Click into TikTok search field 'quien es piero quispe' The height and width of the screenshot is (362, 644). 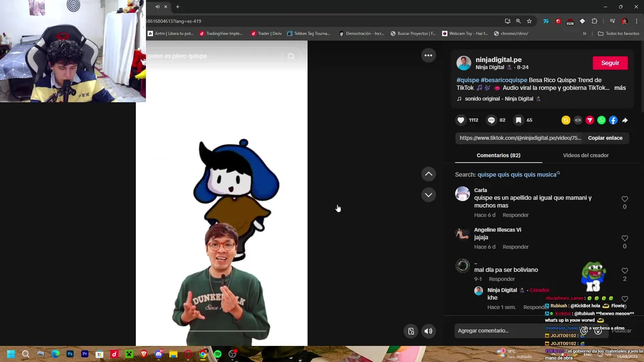click(x=214, y=56)
